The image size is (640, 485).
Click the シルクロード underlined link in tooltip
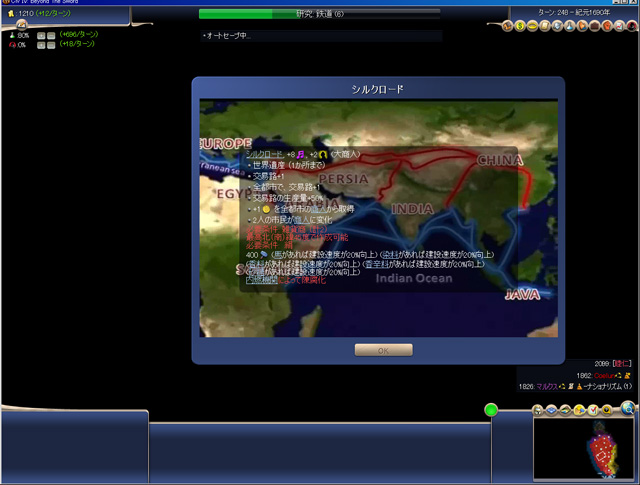[264, 154]
